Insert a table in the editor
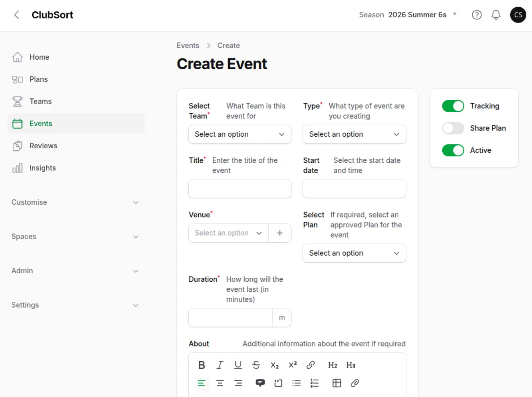532x397 pixels. tap(337, 383)
